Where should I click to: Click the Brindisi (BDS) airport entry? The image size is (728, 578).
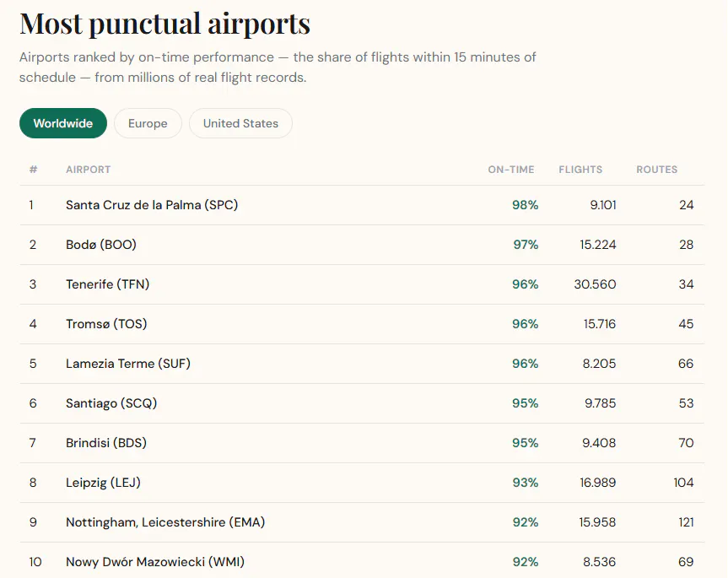tap(106, 442)
